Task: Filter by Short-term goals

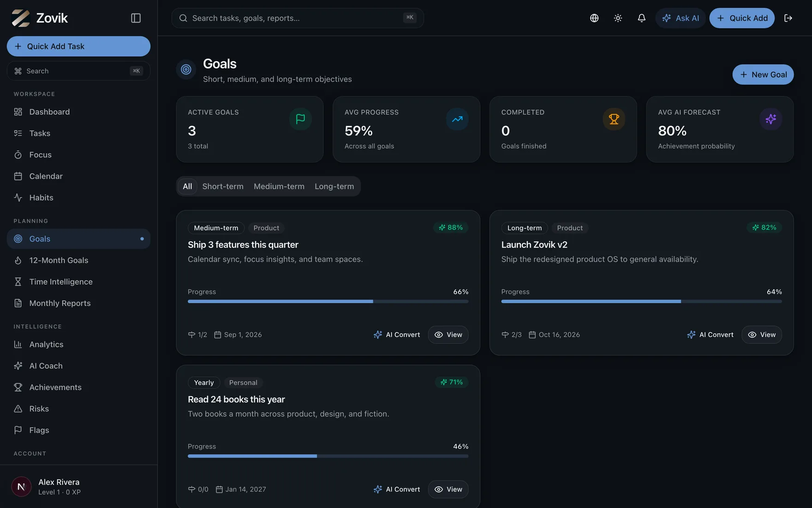Action: tap(223, 187)
